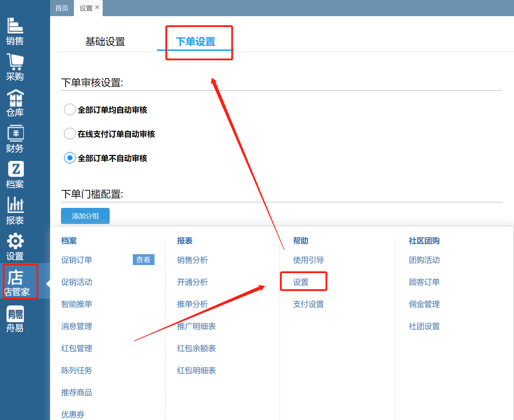Image resolution: width=514 pixels, height=420 pixels.
Task: Click the 社区团购 column heading
Action: click(x=424, y=241)
